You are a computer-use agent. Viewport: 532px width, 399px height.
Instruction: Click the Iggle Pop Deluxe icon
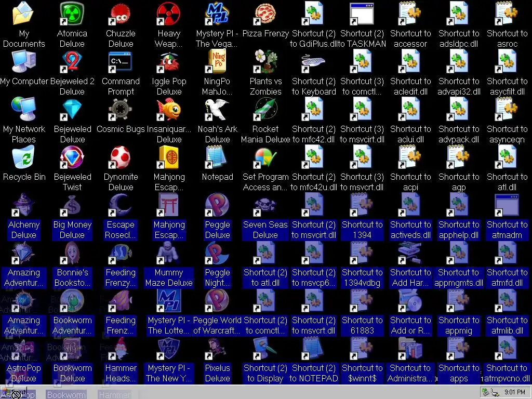169,61
